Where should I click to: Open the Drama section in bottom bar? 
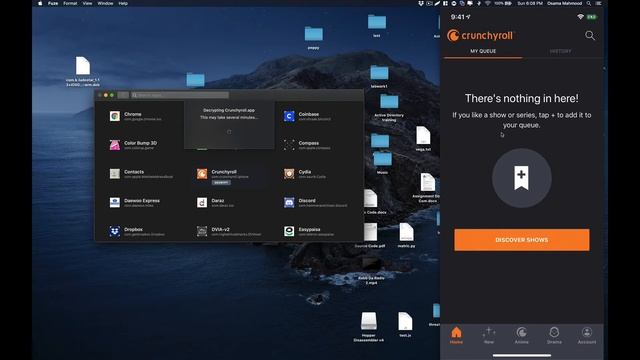pyautogui.click(x=554, y=336)
